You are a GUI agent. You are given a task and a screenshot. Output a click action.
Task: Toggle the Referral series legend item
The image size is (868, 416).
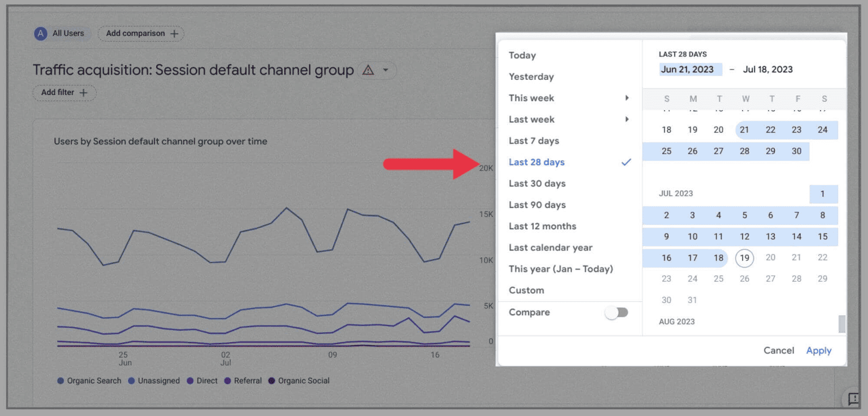click(x=243, y=381)
